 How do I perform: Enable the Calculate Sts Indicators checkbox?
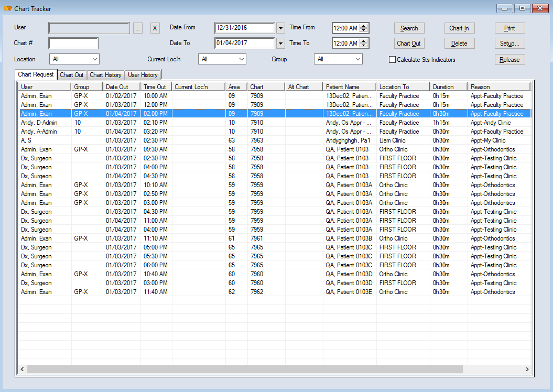[392, 60]
